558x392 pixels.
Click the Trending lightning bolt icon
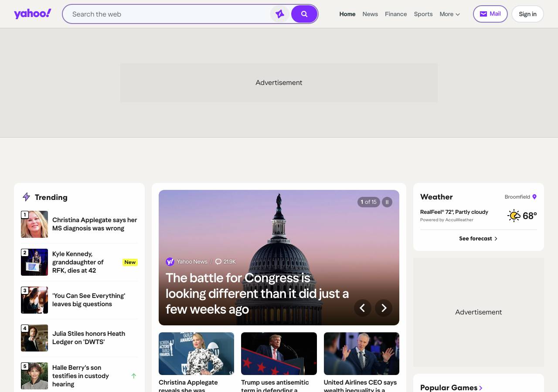pyautogui.click(x=26, y=197)
